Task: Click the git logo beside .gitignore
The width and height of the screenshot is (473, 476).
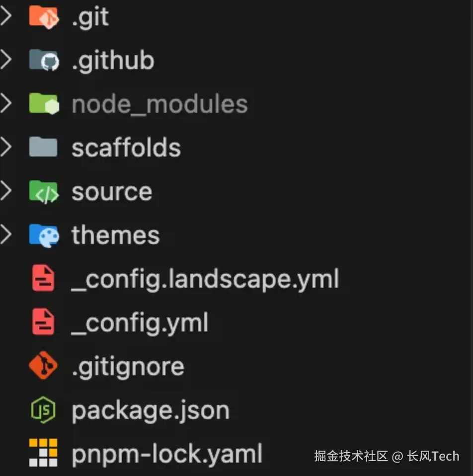Action: (x=43, y=366)
